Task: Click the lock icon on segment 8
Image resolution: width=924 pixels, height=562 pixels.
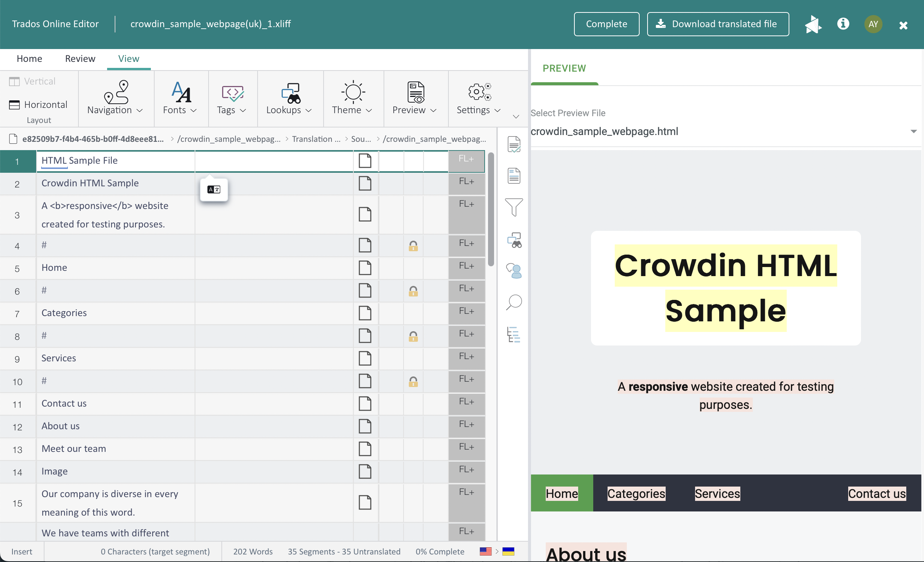Action: (x=413, y=336)
